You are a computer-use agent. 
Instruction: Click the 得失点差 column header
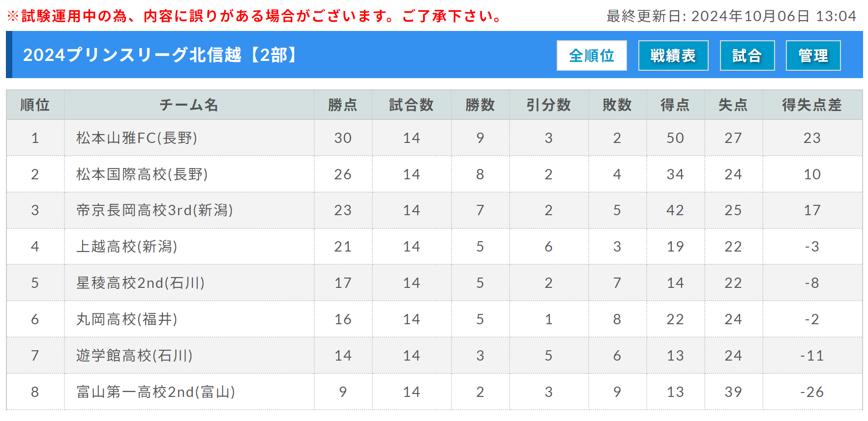pyautogui.click(x=812, y=105)
